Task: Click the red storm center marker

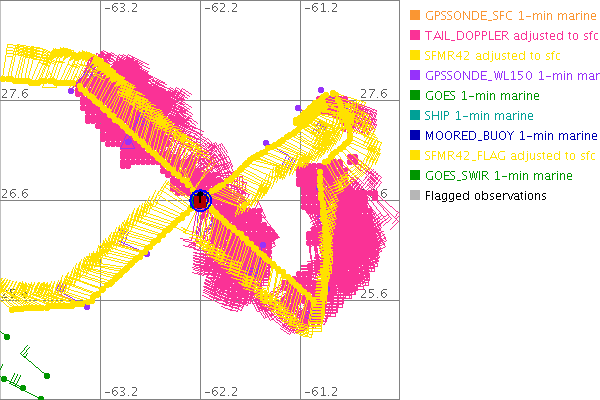Action: coord(199,200)
